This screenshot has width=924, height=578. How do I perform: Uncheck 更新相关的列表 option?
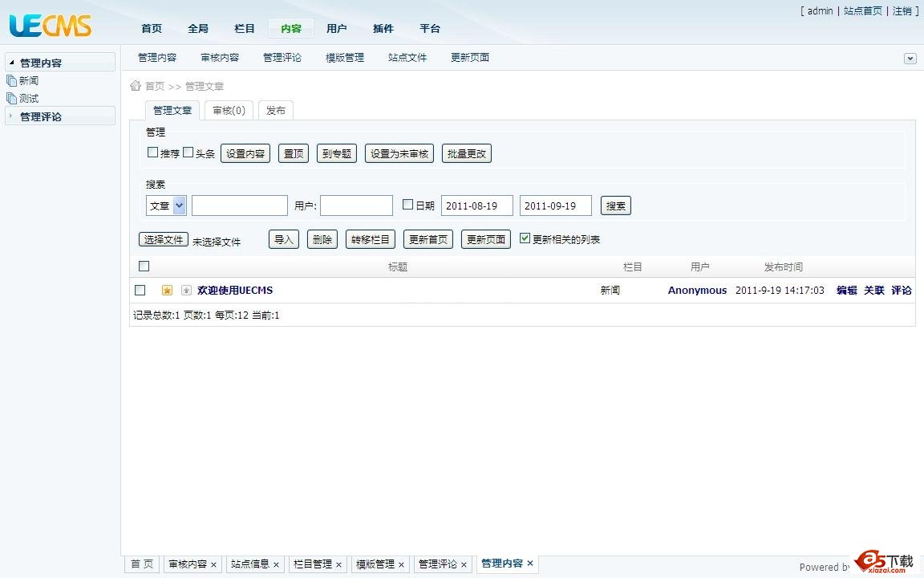pyautogui.click(x=525, y=238)
